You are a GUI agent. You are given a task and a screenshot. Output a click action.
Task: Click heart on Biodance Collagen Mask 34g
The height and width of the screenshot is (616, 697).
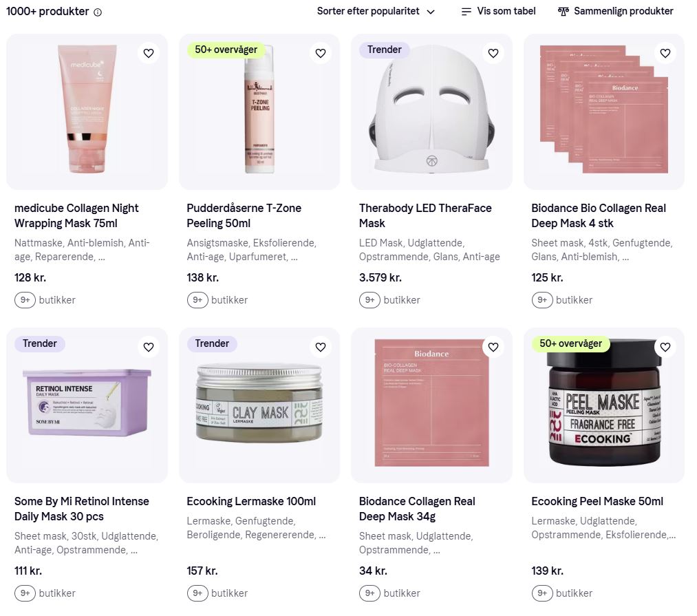coord(493,347)
